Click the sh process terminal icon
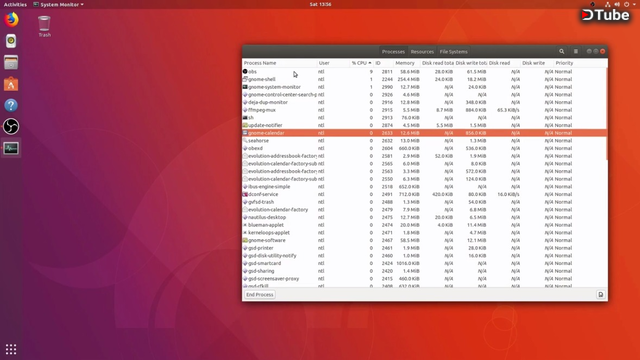The width and height of the screenshot is (640, 360). point(245,118)
